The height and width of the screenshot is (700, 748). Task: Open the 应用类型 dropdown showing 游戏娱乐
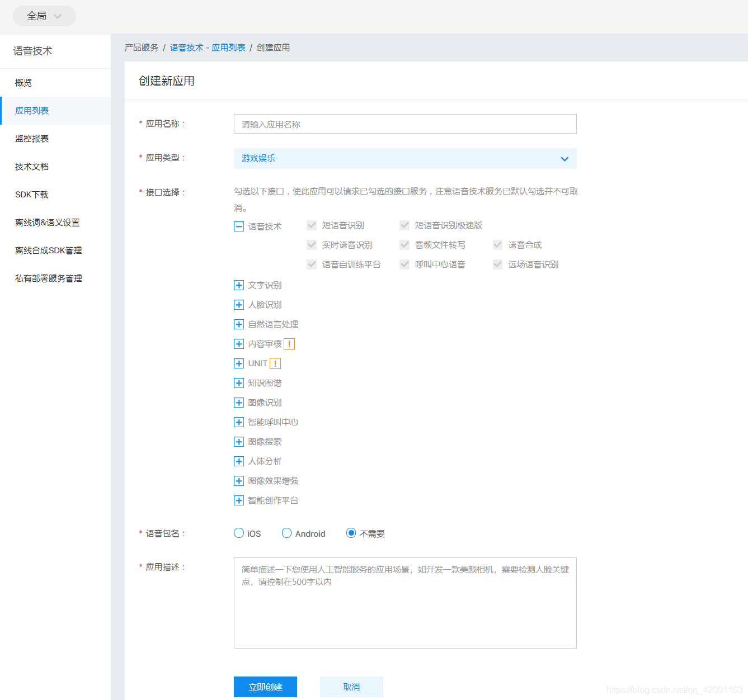coord(405,158)
